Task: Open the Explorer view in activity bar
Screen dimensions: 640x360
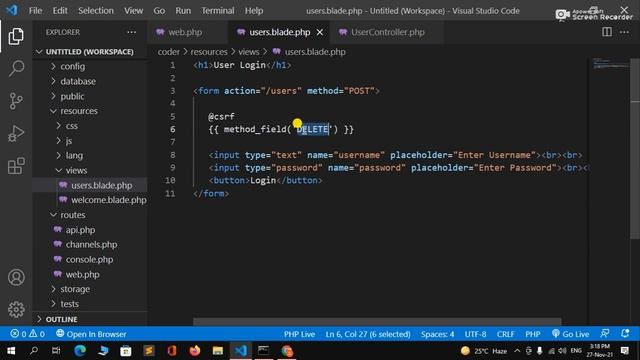Action: [16, 36]
